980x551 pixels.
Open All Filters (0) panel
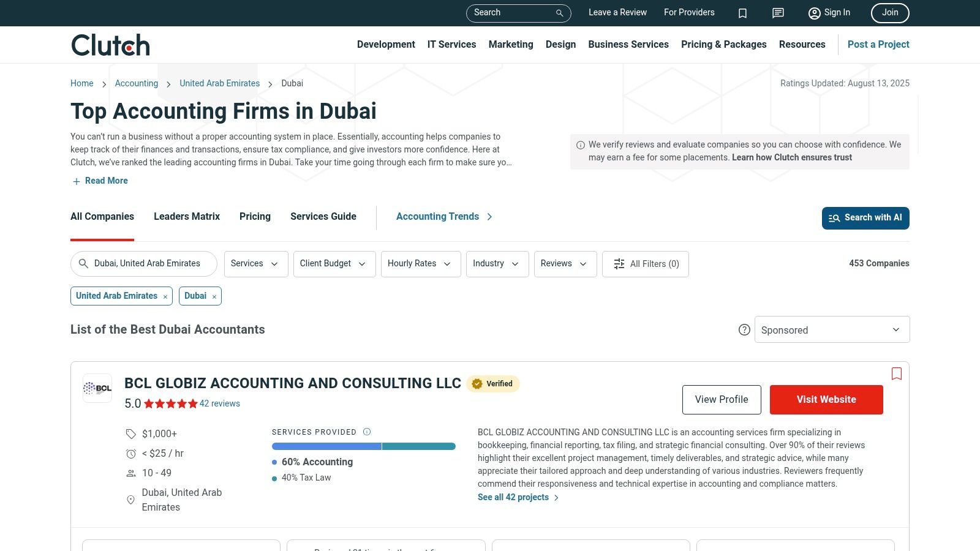pos(646,264)
